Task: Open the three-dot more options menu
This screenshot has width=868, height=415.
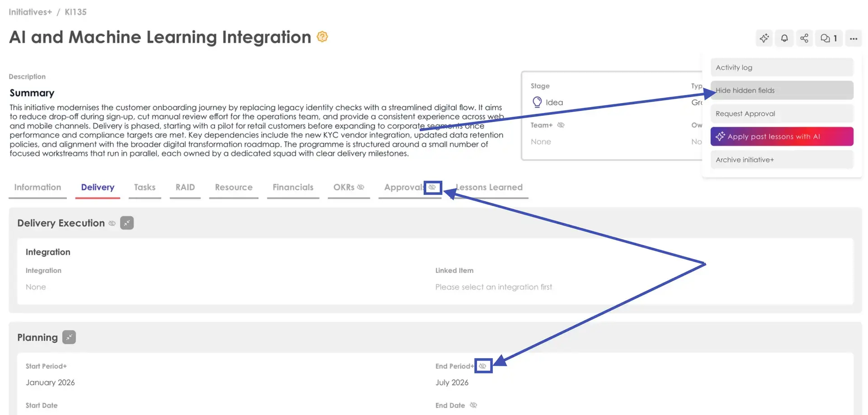Action: (854, 38)
